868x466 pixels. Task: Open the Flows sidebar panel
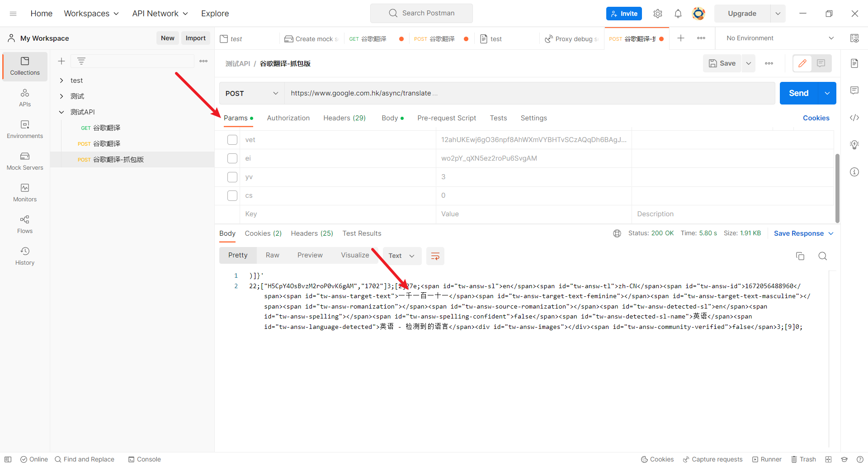point(25,224)
